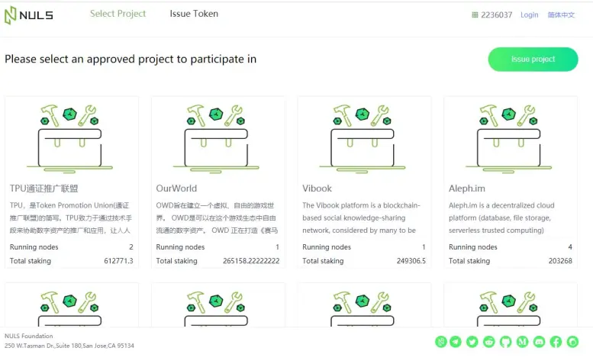Image resolution: width=593 pixels, height=364 pixels.
Task: Click the TPU通证推广联盟 toolbox illustration
Action: 69,139
